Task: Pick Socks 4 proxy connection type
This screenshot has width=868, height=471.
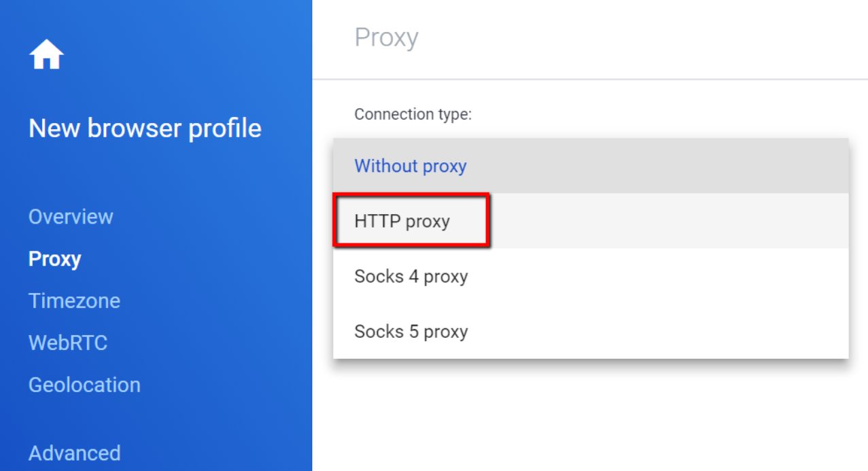Action: (x=411, y=277)
